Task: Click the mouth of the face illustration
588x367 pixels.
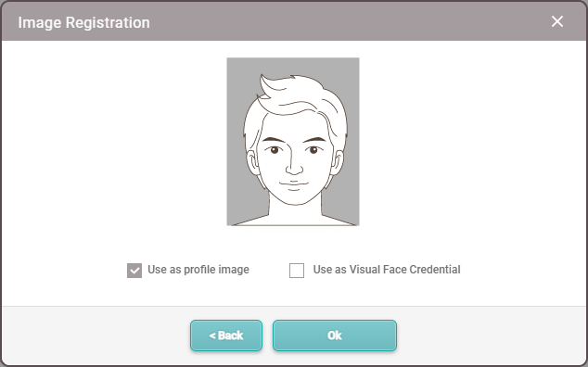Action: point(294,184)
